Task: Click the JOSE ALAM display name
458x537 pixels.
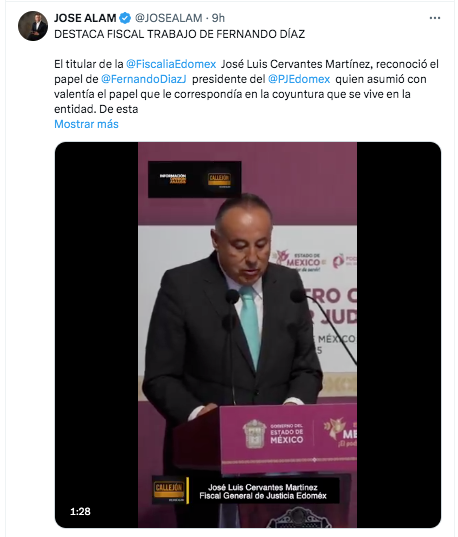Action: [85, 18]
